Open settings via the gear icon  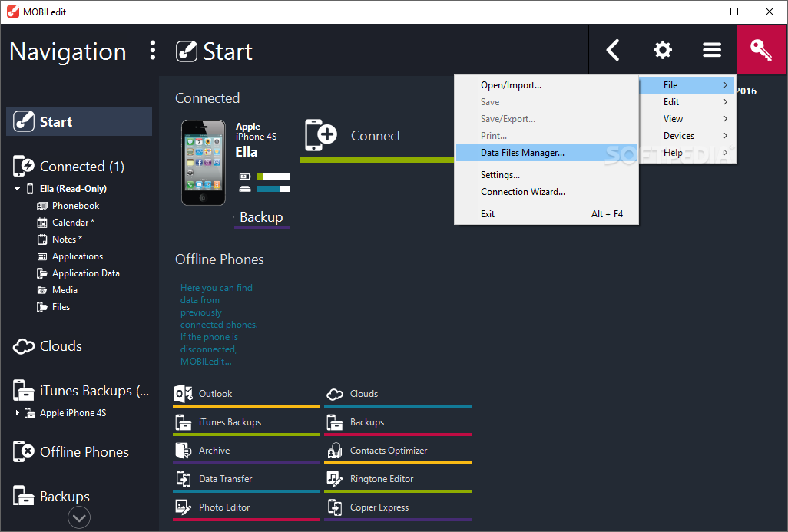click(x=662, y=50)
